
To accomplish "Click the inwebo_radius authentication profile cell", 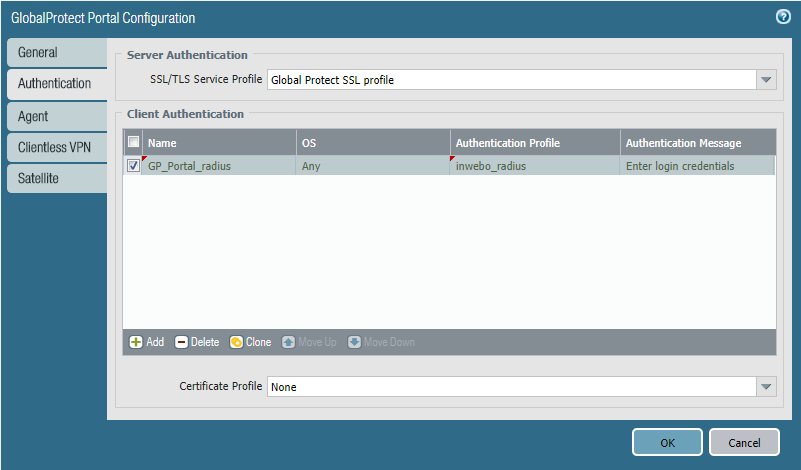I will [x=490, y=166].
